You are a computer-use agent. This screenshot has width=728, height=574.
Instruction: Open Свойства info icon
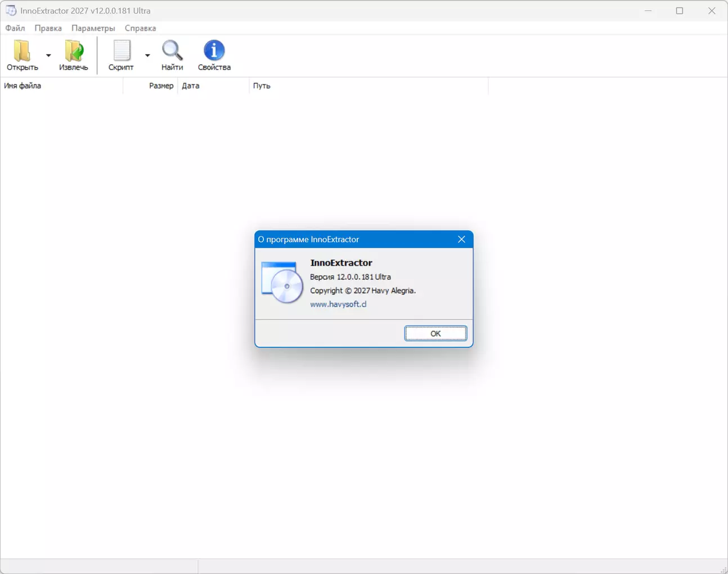coord(214,50)
